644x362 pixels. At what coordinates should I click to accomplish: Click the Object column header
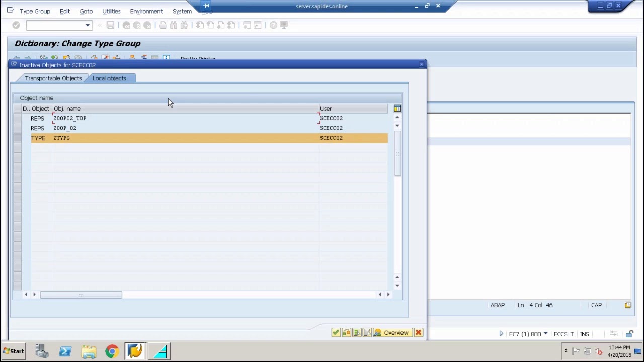point(41,108)
